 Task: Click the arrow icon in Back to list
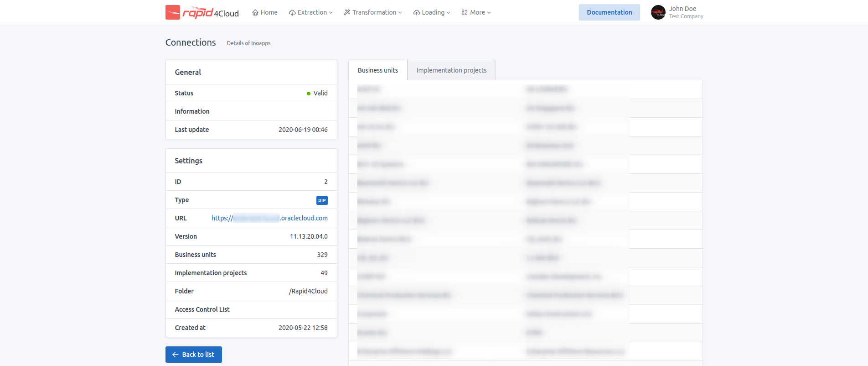tap(176, 355)
